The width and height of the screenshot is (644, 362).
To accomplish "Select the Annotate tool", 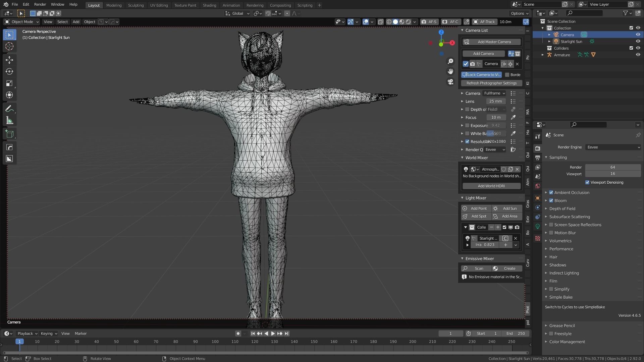I will coord(9,109).
